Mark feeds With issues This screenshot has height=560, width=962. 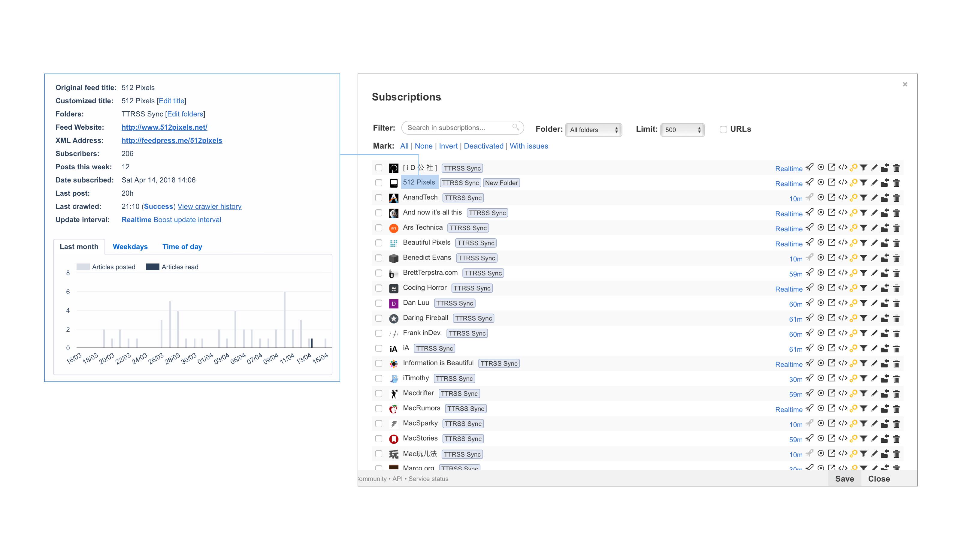point(529,146)
